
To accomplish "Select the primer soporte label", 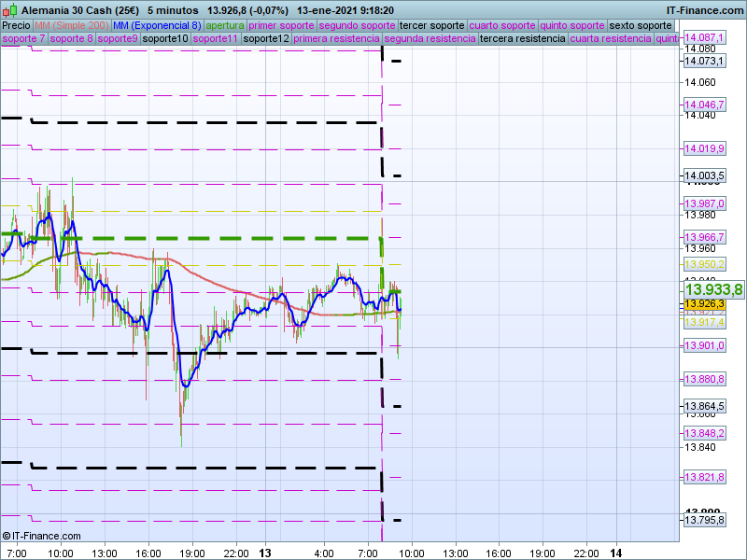I will (282, 25).
